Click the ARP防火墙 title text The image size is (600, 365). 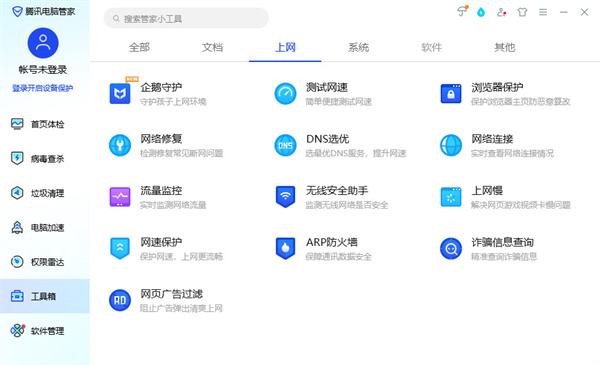coord(332,242)
